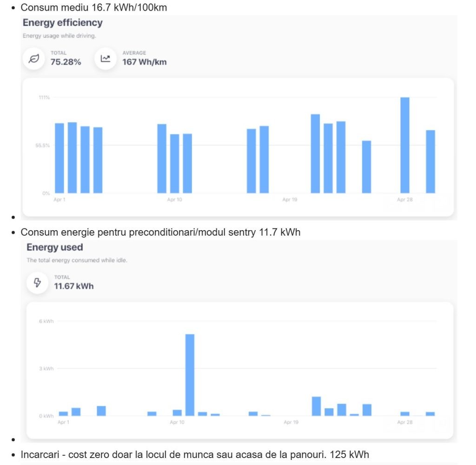
Task: Click "Apr 10" label on Energy efficiency axis
Action: (x=174, y=199)
